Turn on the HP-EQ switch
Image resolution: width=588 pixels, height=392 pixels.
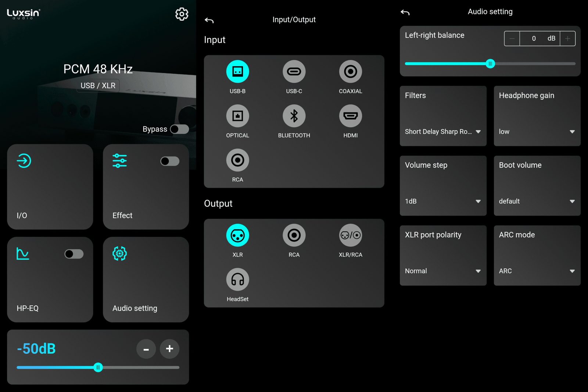[74, 254]
